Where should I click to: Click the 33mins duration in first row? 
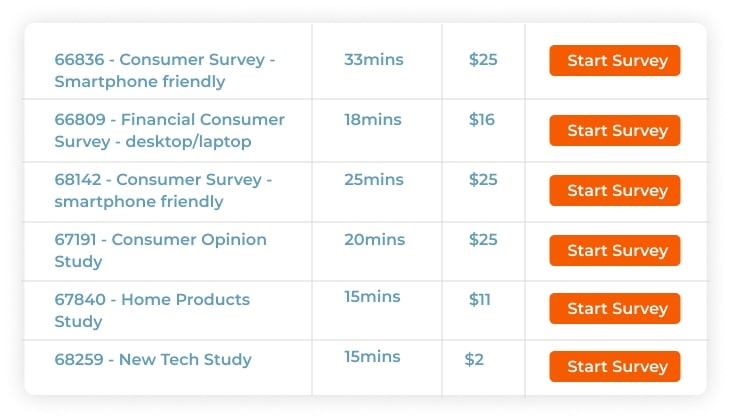click(374, 60)
